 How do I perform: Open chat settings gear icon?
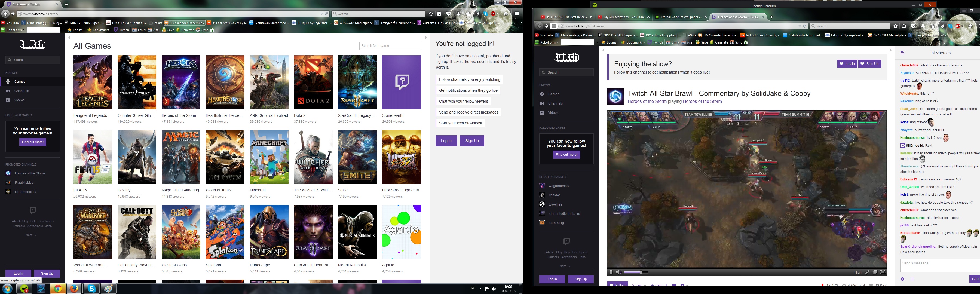tap(902, 279)
